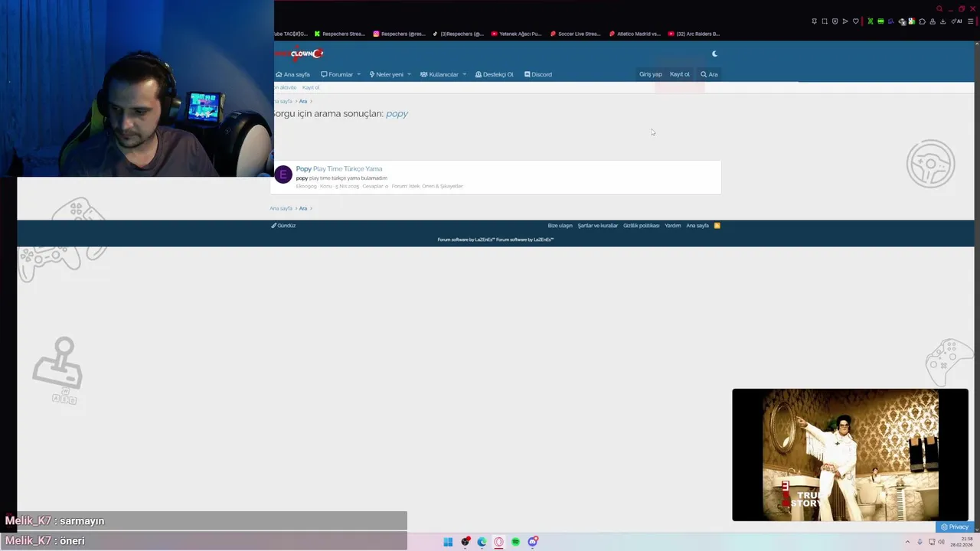
Task: Click the Ara breadcrumb above search results
Action: (303, 101)
